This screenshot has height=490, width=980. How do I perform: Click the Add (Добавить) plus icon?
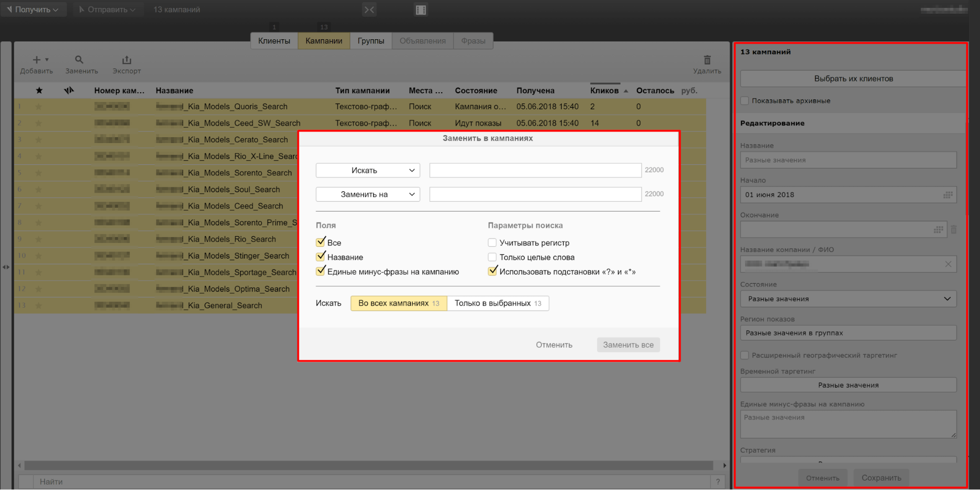pyautogui.click(x=37, y=60)
